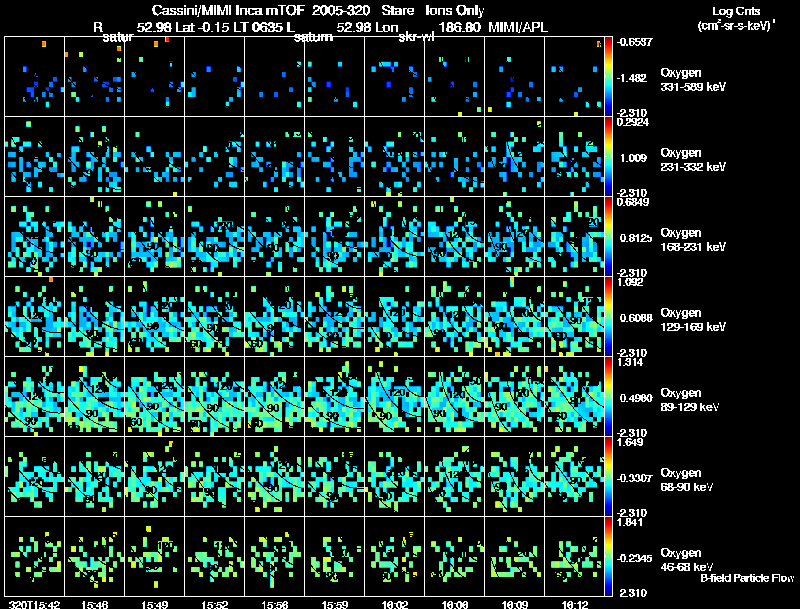Select the 15:46 panel for 231-332 keV

pyautogui.click(x=94, y=157)
